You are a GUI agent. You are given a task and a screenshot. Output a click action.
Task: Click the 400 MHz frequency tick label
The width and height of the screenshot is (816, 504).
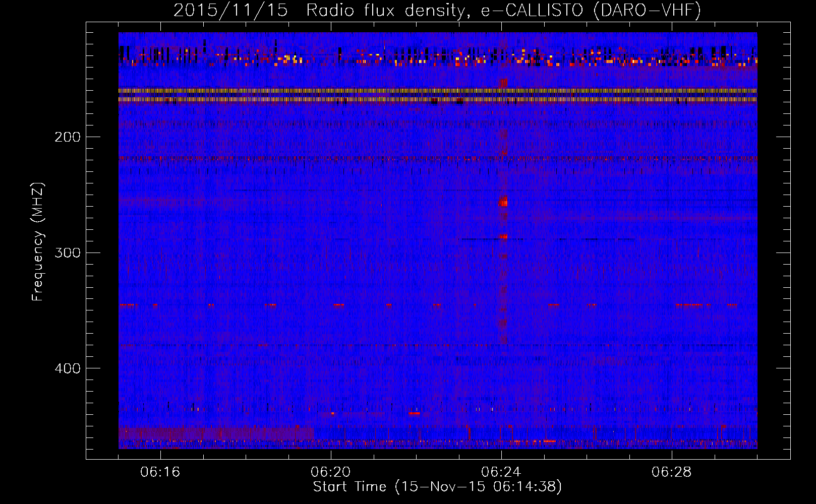(68, 368)
